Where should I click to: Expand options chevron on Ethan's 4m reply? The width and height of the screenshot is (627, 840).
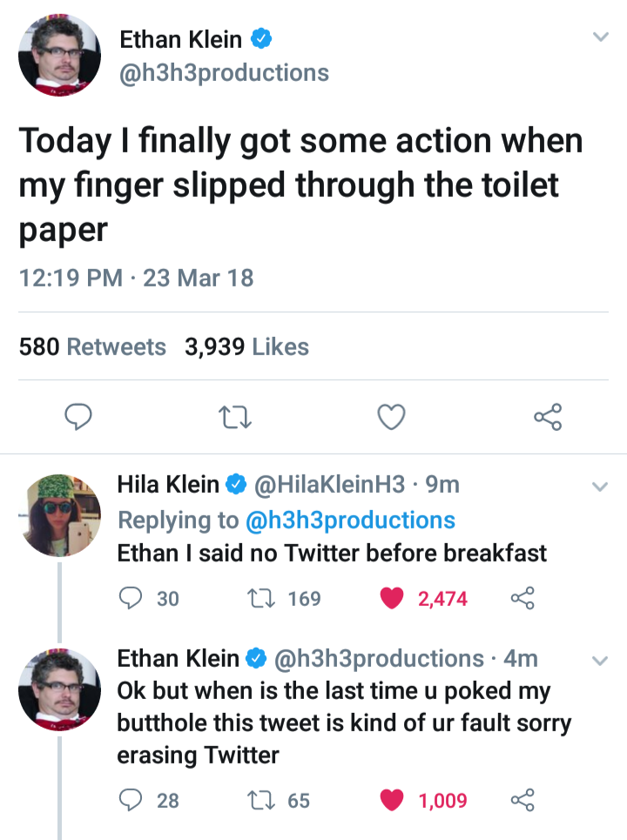click(x=599, y=660)
